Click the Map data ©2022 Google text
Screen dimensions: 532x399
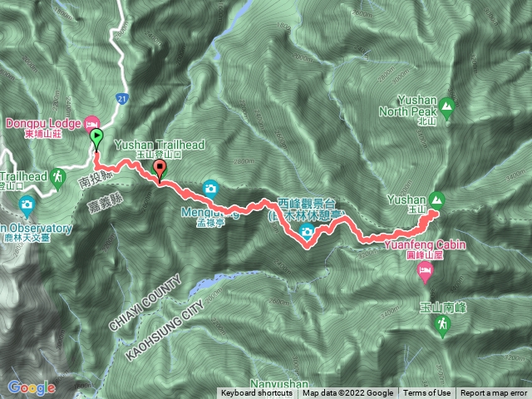[347, 393]
